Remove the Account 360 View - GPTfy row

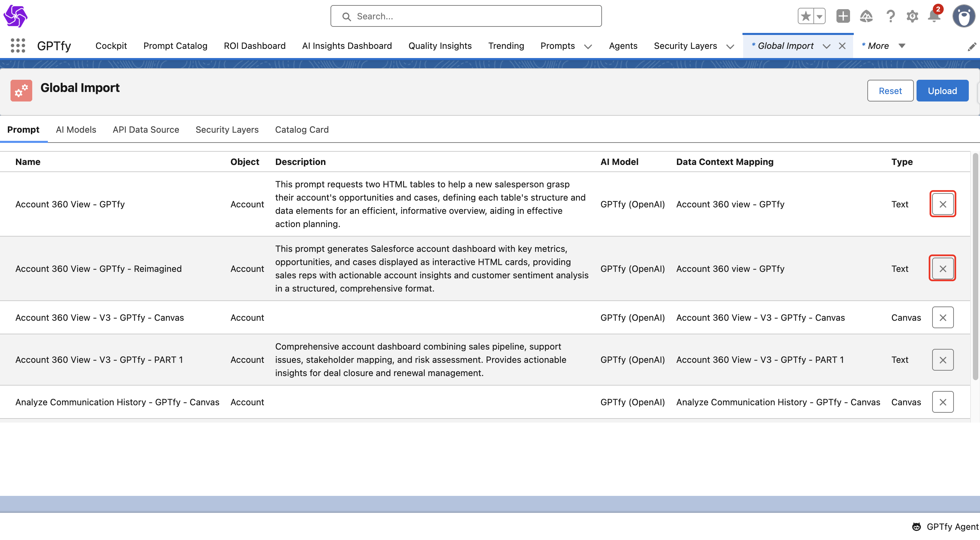point(942,204)
